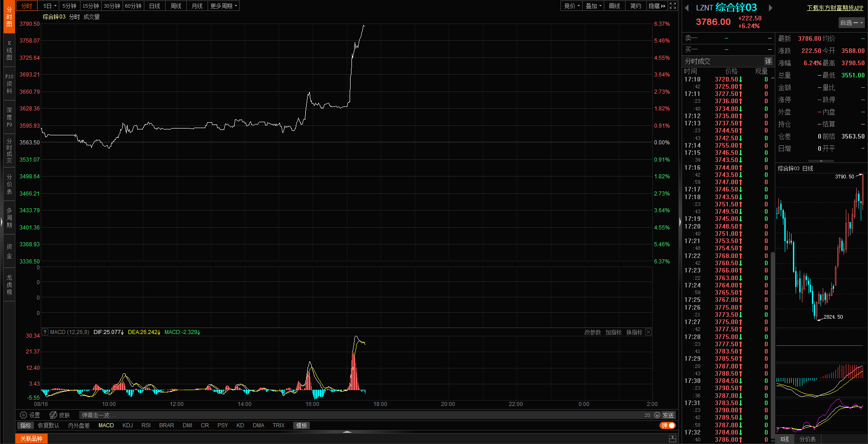Select the K线 mini-chart tab
Image resolution: width=868 pixels, height=444 pixels.
pos(785,439)
